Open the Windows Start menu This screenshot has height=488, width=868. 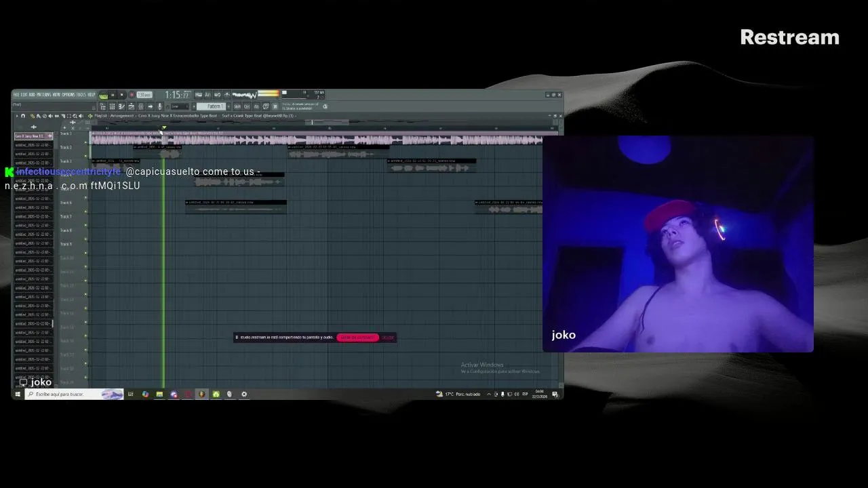click(x=18, y=394)
